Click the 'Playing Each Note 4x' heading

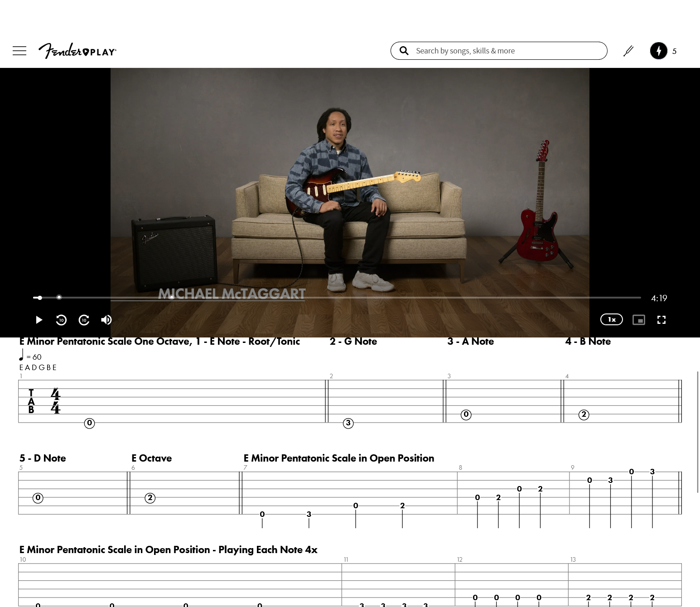268,550
